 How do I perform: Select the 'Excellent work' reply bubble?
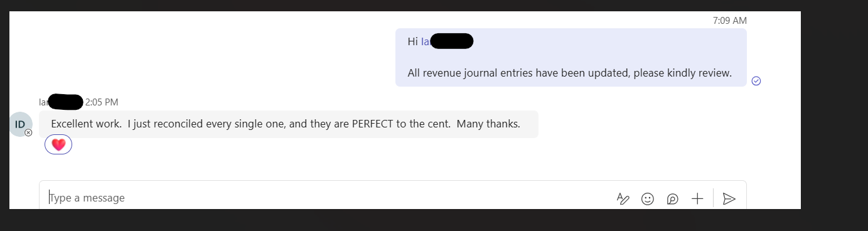click(x=289, y=124)
